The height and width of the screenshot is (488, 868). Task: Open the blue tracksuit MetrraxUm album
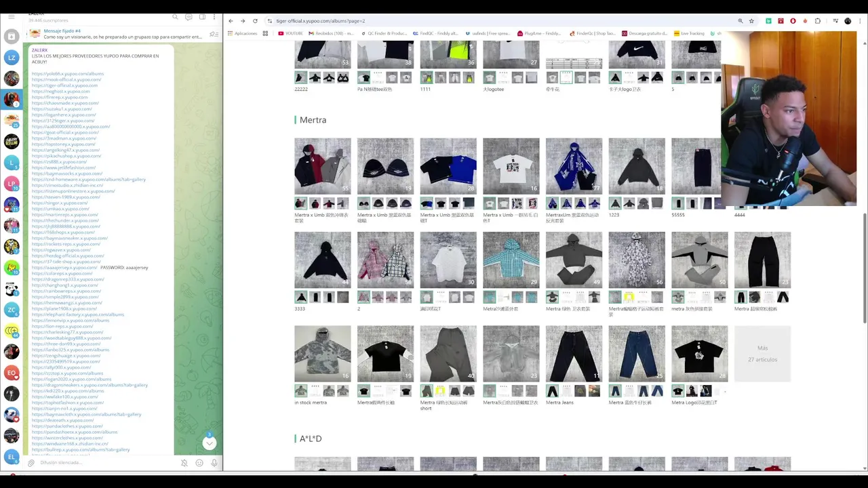point(574,166)
